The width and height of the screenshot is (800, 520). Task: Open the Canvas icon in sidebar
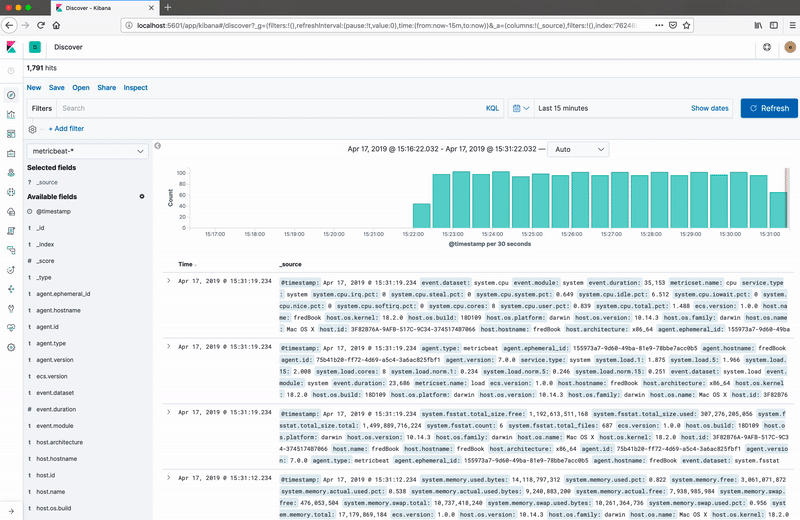click(11, 153)
